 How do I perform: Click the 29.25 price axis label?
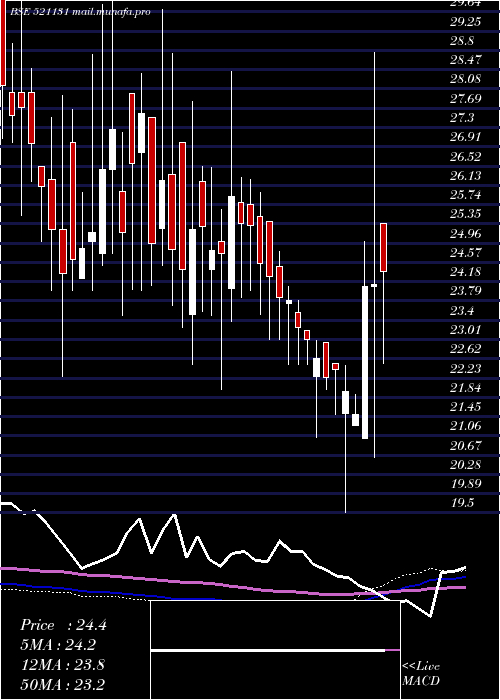465,21
